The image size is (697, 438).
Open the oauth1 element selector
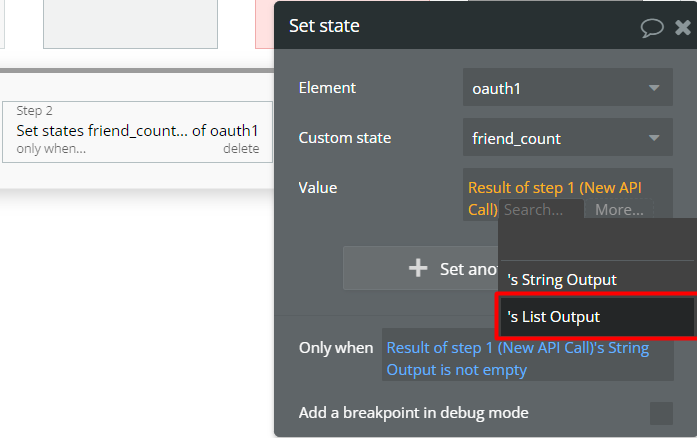[x=568, y=88]
